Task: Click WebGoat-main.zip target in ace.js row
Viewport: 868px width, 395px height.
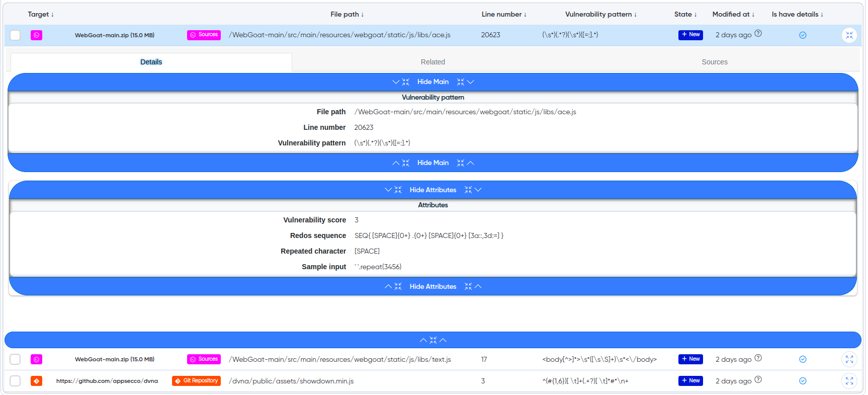Action: [115, 35]
